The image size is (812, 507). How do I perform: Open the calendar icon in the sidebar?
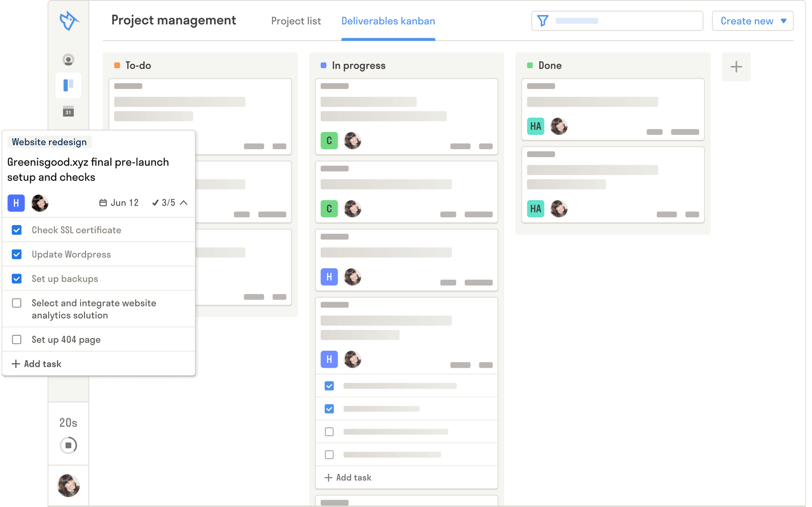tap(68, 111)
